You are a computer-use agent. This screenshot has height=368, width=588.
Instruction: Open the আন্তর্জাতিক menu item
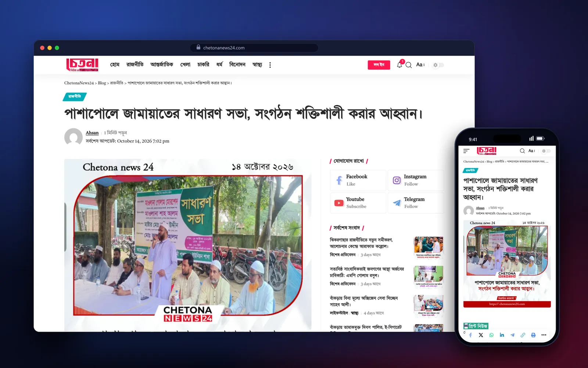click(162, 64)
